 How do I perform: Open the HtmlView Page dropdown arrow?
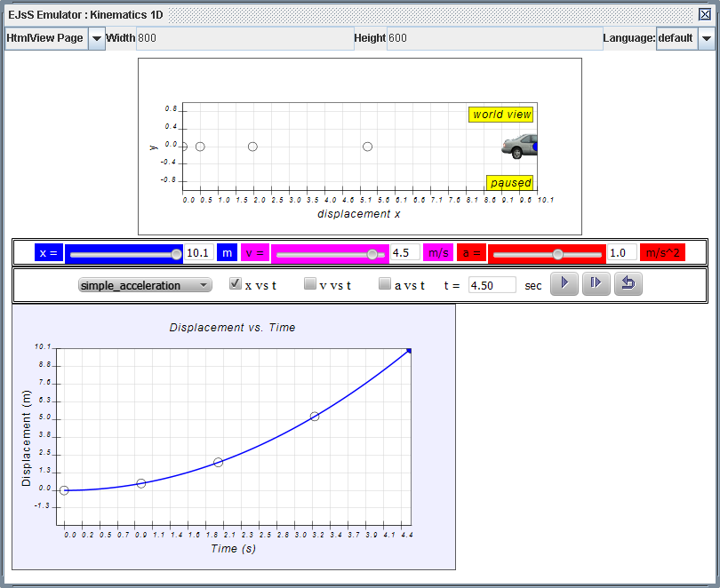pyautogui.click(x=96, y=38)
